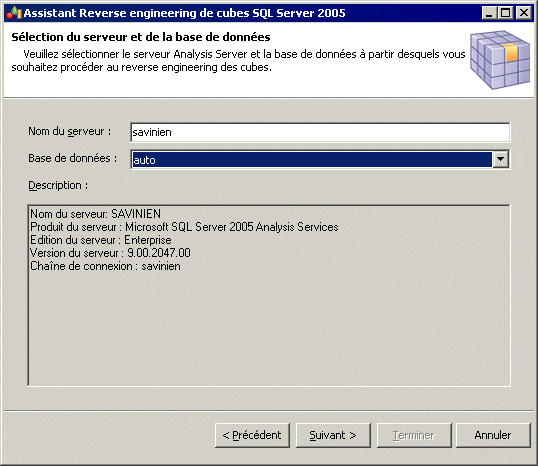The image size is (538, 466).
Task: Click the wizard application icon in title bar
Action: [x=14, y=13]
